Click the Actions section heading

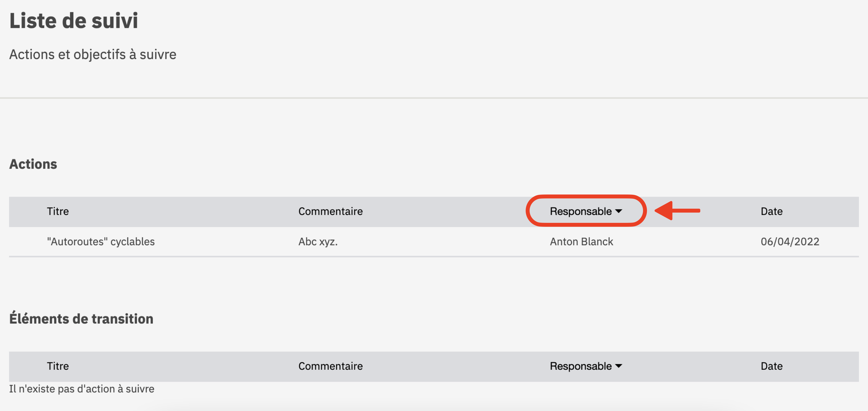[x=33, y=164]
